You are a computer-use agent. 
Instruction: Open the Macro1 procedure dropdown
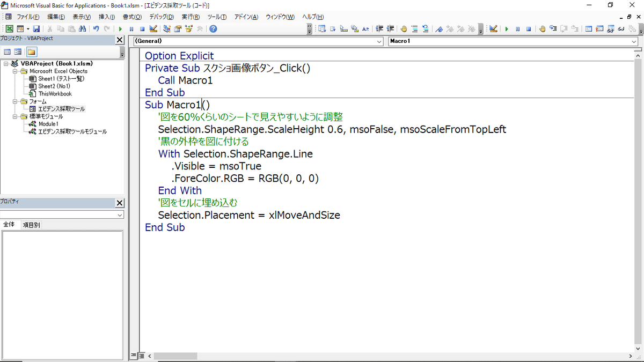pos(634,41)
